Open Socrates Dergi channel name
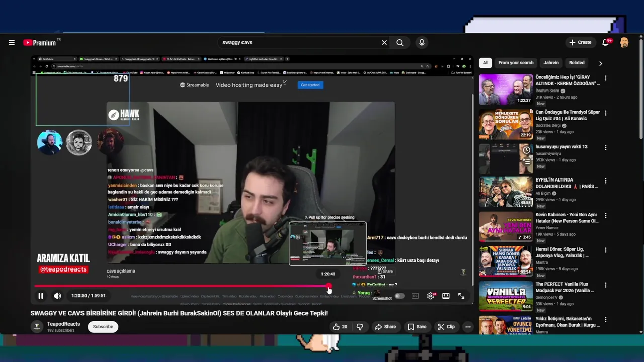644x362 pixels. pos(549,126)
